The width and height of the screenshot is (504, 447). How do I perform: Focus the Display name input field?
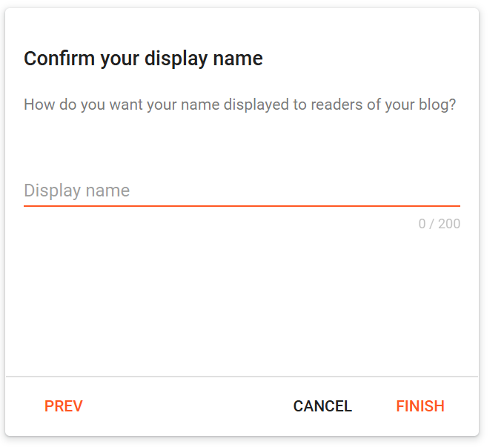tap(242, 191)
